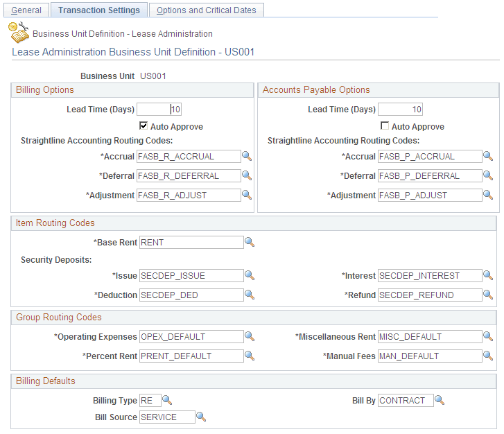
Task: Click the Security Deposit Interest lookup icon
Action: [x=488, y=275]
